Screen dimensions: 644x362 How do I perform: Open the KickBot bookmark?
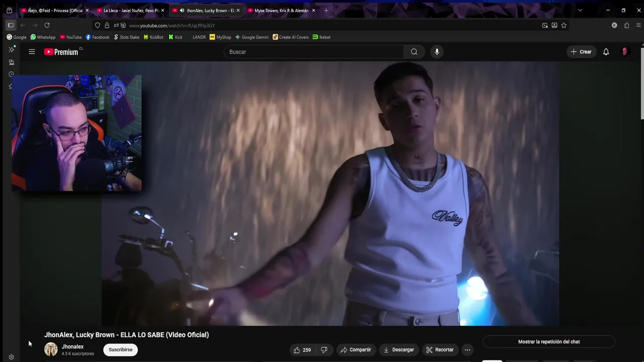click(x=153, y=37)
